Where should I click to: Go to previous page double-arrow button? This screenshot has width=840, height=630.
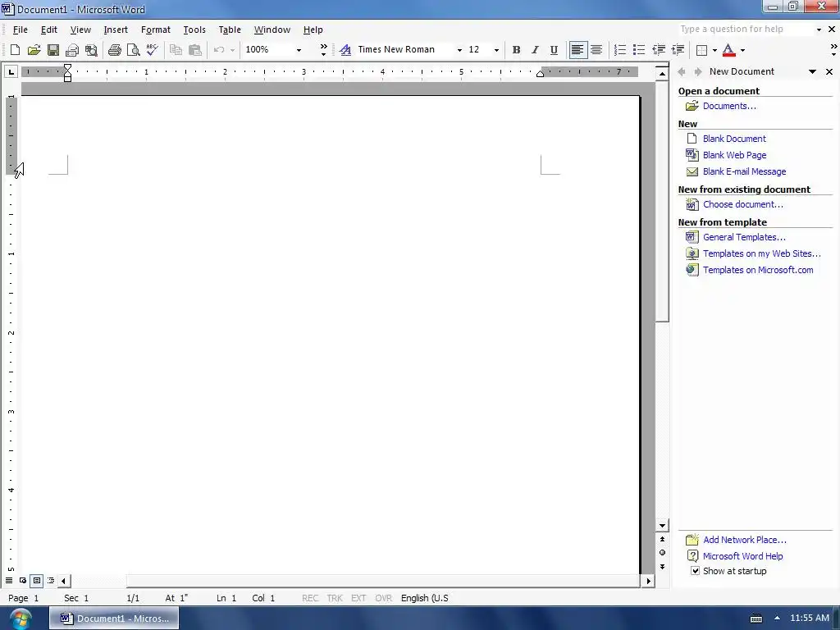click(x=662, y=539)
